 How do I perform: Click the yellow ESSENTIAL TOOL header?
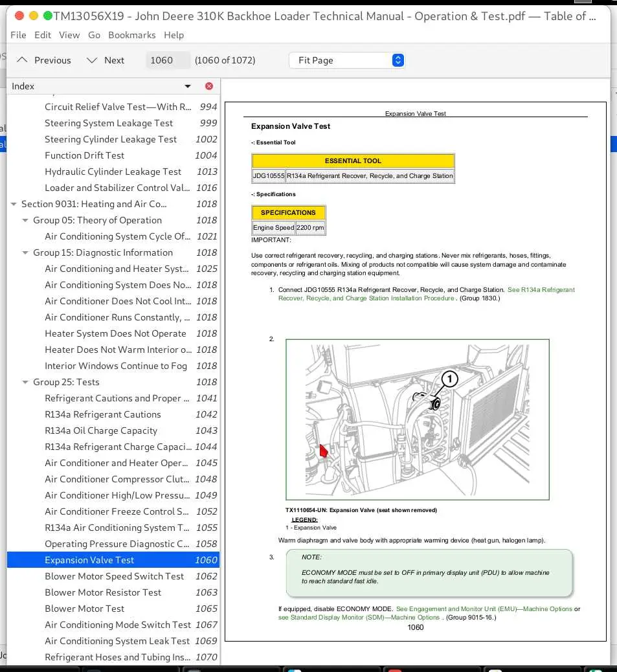353,161
